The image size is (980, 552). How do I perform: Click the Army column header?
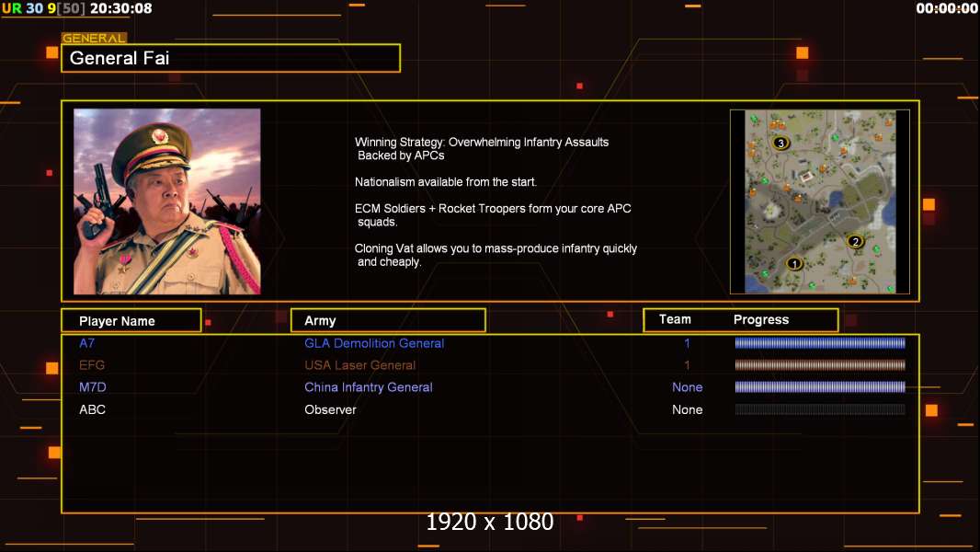pos(388,320)
